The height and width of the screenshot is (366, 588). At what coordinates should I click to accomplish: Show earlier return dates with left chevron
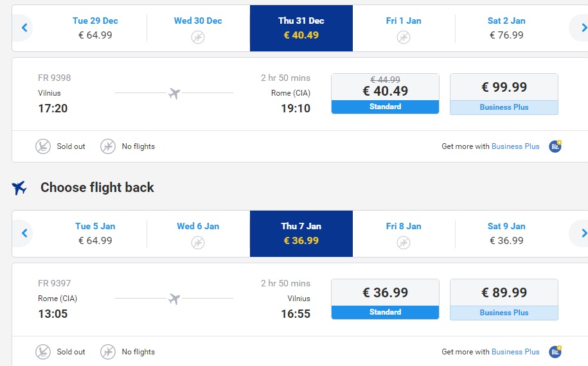tap(24, 233)
